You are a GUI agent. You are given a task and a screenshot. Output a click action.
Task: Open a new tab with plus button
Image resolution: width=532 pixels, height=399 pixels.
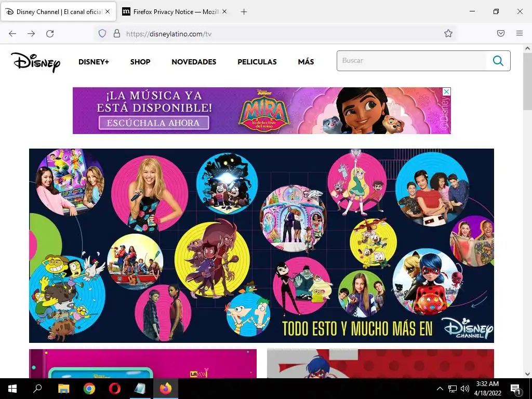(244, 12)
